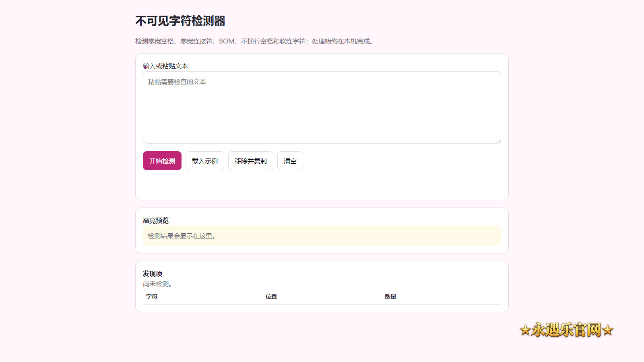Focus the 粘贴需要检查的文本 text area
This screenshot has height=362, width=644.
point(322,107)
